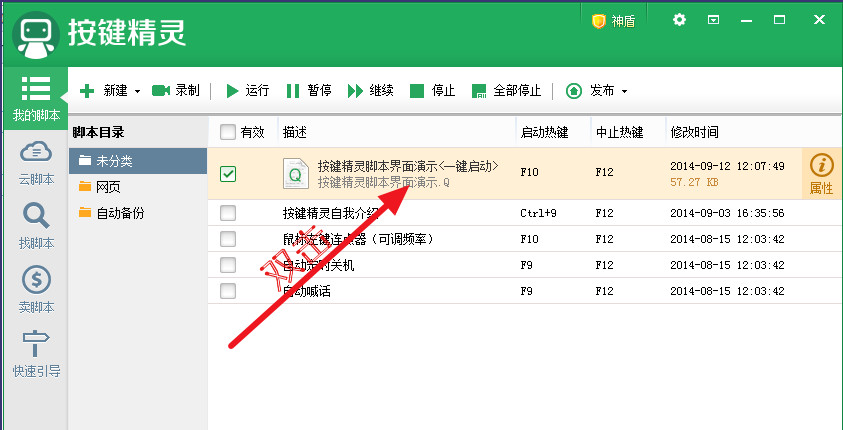Viewport: 843px width, 430px height.
Task: Open the 神盾 shield feature
Action: pos(613,21)
